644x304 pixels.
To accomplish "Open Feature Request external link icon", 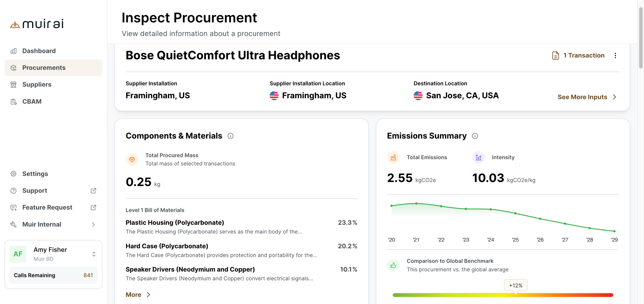I will (93, 208).
